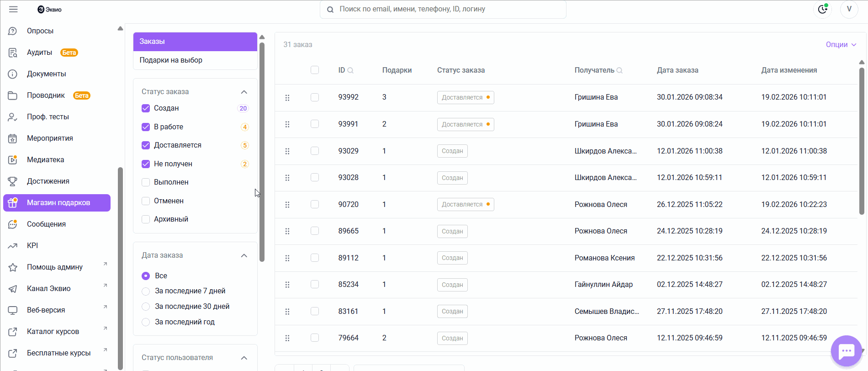Image resolution: width=868 pixels, height=371 pixels.
Task: Open user avatar V in header
Action: (x=849, y=9)
